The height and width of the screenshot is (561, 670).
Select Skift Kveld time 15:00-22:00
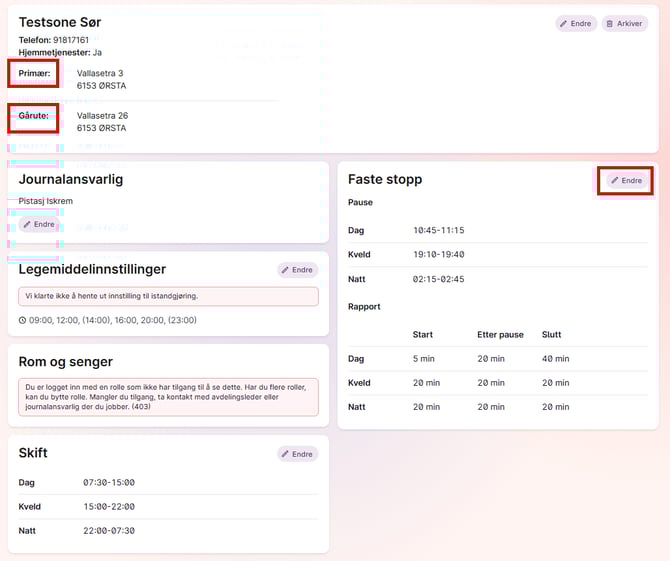tap(108, 506)
